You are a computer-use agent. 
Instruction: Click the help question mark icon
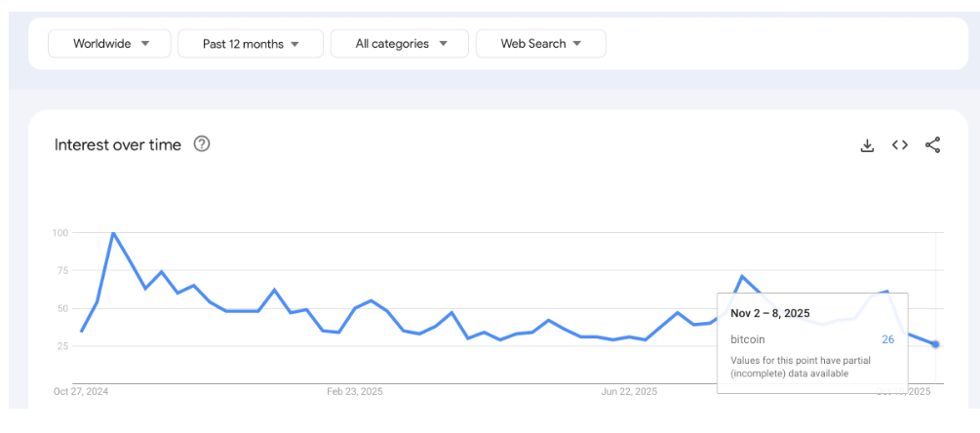tap(202, 144)
